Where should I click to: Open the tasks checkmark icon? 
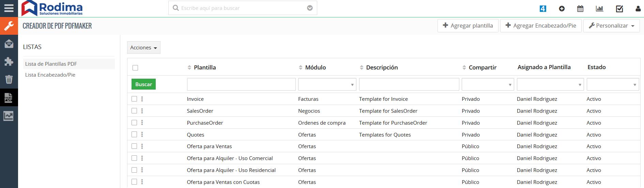[619, 9]
